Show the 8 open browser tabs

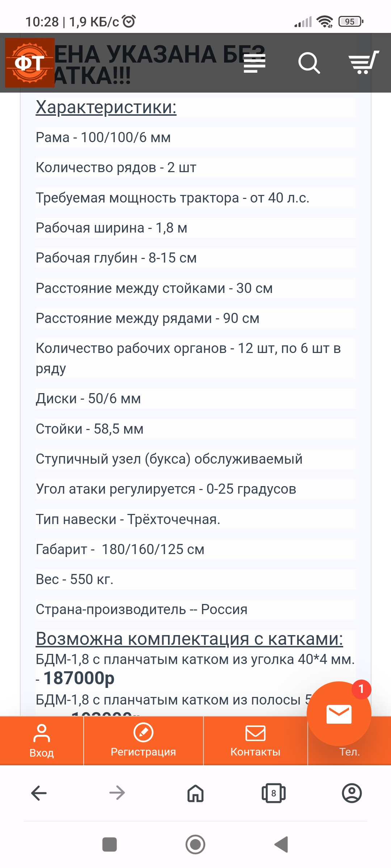click(x=273, y=793)
